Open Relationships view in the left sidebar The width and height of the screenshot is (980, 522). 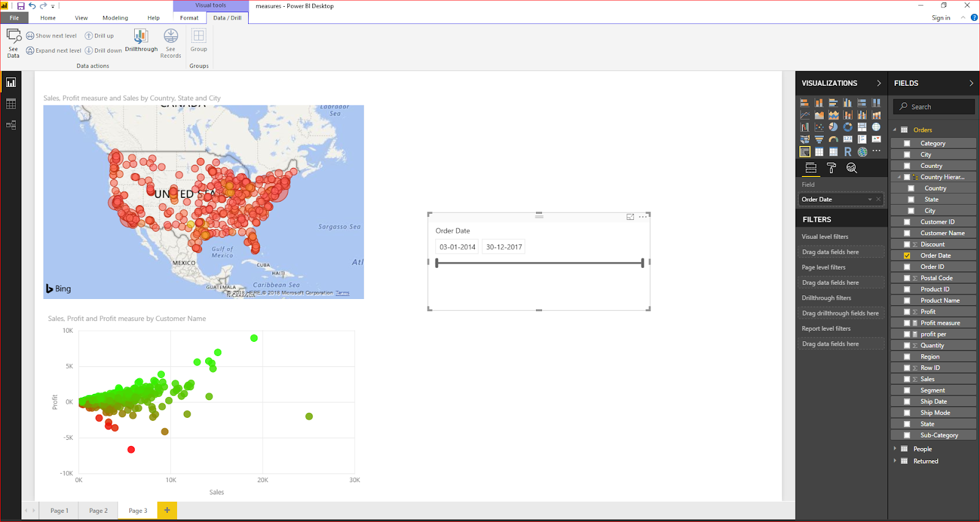tap(11, 125)
